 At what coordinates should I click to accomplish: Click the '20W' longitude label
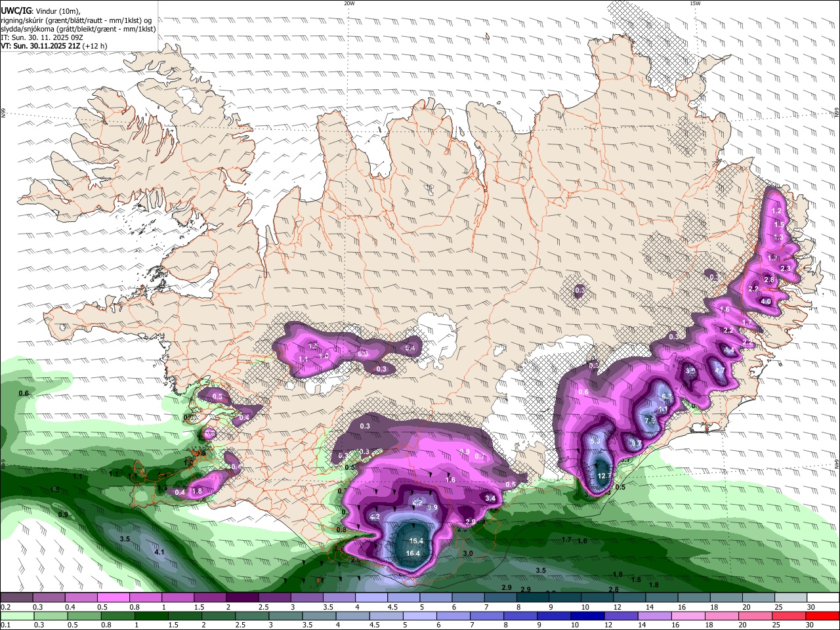(x=349, y=3)
